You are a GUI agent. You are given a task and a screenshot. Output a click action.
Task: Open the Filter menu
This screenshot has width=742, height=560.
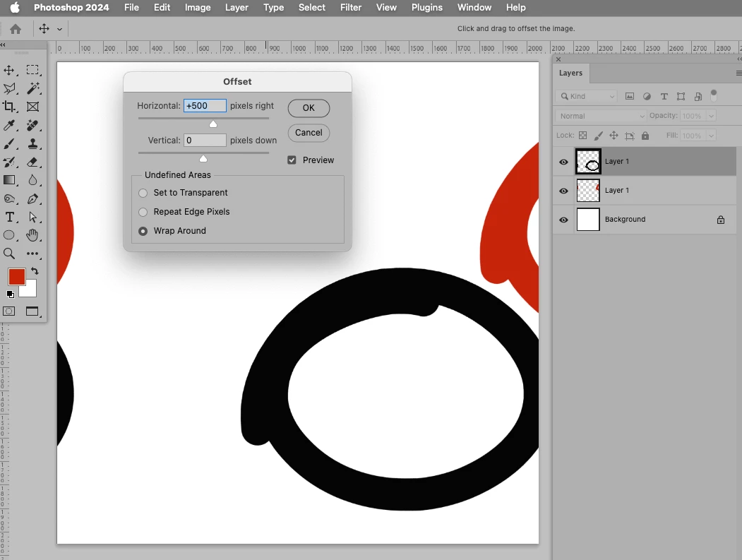tap(351, 8)
